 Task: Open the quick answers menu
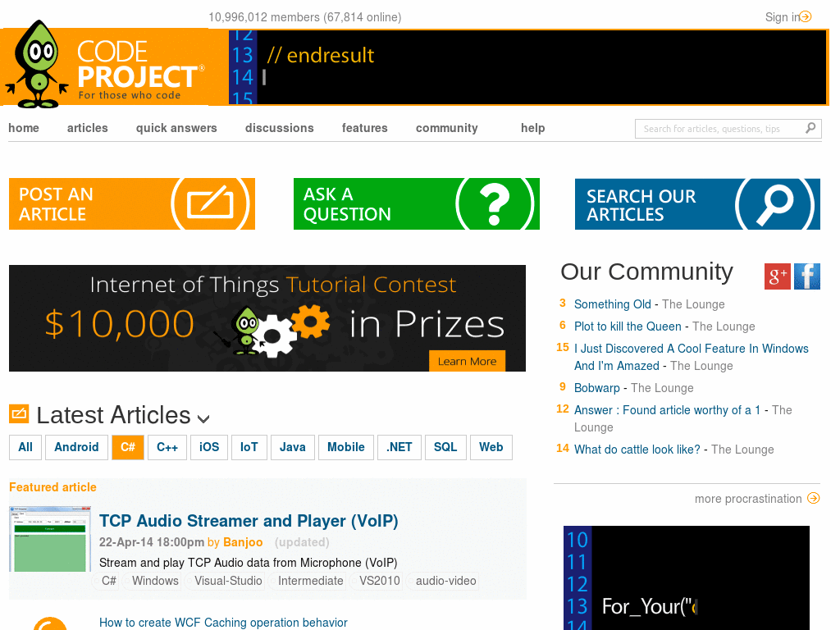click(x=176, y=128)
